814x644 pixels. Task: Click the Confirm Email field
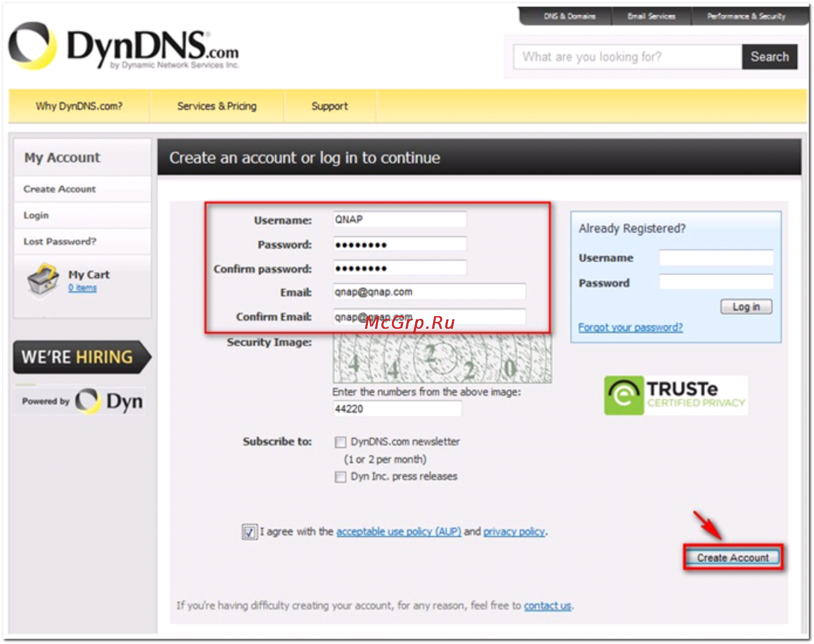tap(429, 317)
